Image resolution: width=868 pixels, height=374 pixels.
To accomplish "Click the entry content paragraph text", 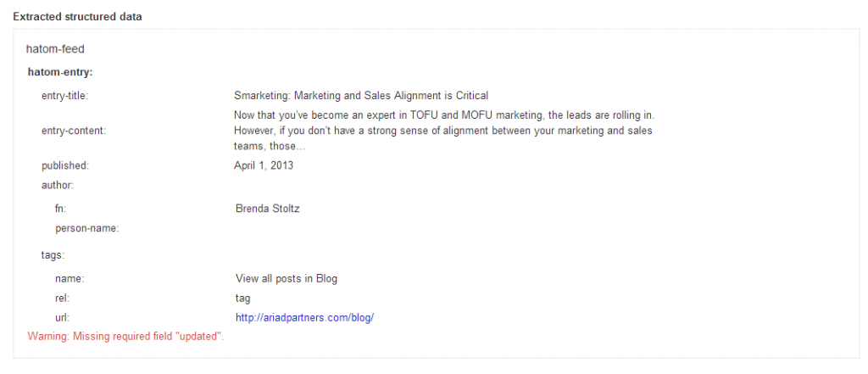I will pos(444,131).
